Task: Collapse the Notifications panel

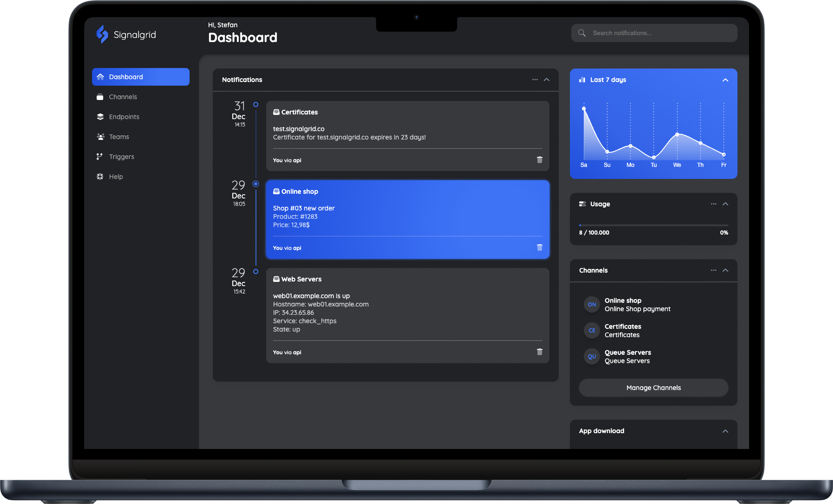Action: pos(547,80)
